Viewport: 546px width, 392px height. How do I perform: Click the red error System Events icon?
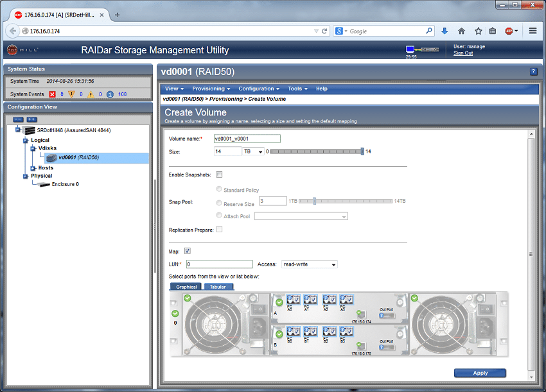(52, 94)
